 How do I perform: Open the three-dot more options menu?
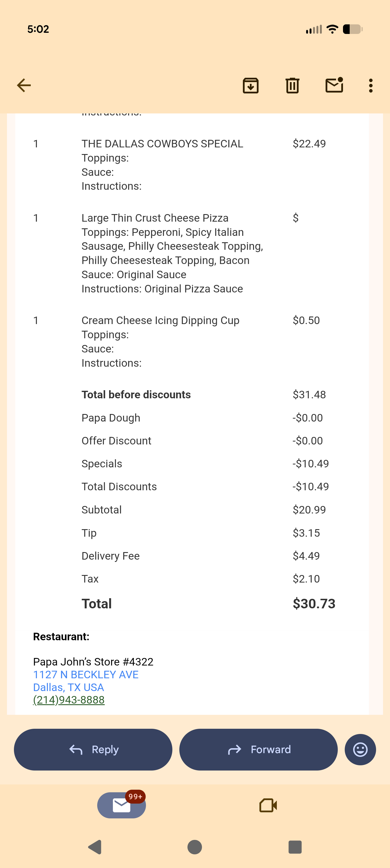point(371,86)
